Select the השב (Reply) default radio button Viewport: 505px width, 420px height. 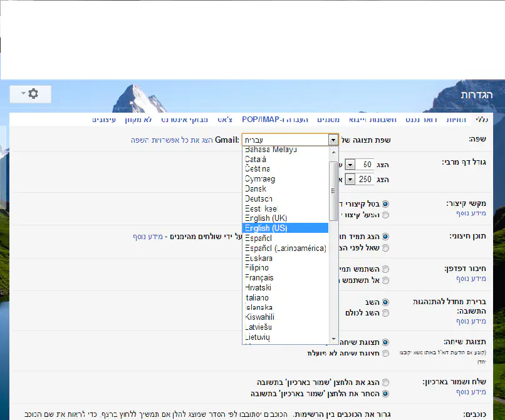(x=385, y=302)
